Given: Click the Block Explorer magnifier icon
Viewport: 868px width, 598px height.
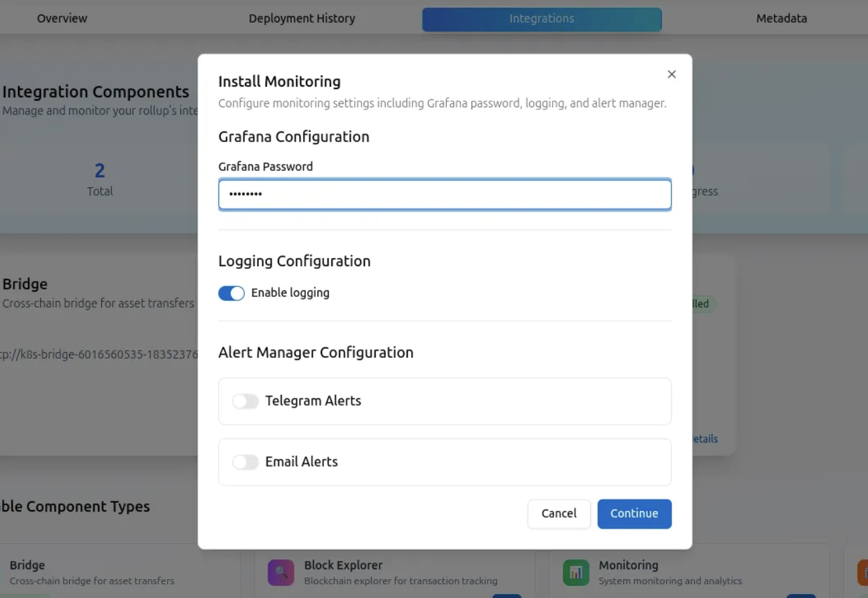Looking at the screenshot, I should tap(280, 573).
